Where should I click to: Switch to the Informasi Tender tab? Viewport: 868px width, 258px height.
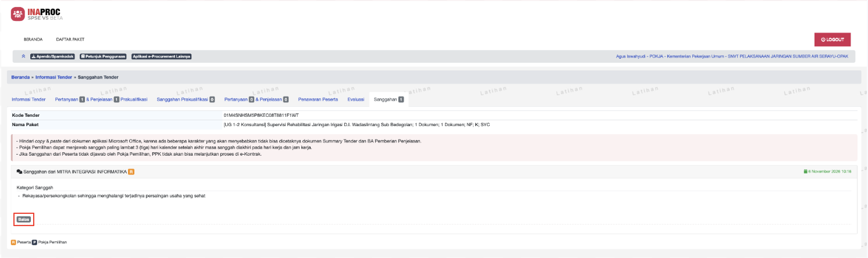(29, 99)
